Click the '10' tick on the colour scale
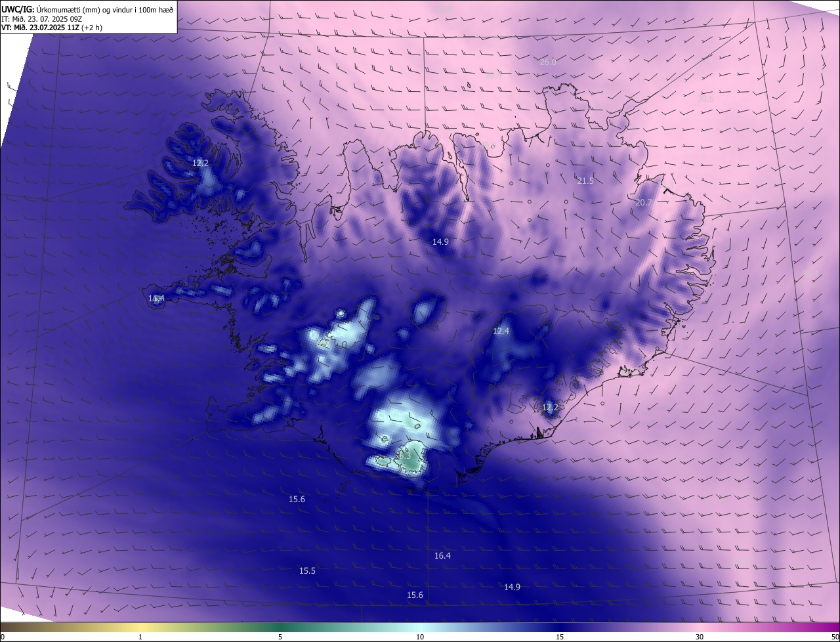The height and width of the screenshot is (642, 840). point(420,637)
